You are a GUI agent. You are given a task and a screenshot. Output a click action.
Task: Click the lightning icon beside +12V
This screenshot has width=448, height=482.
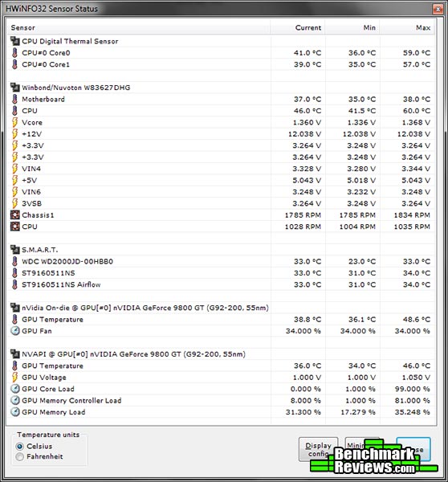[x=14, y=133]
